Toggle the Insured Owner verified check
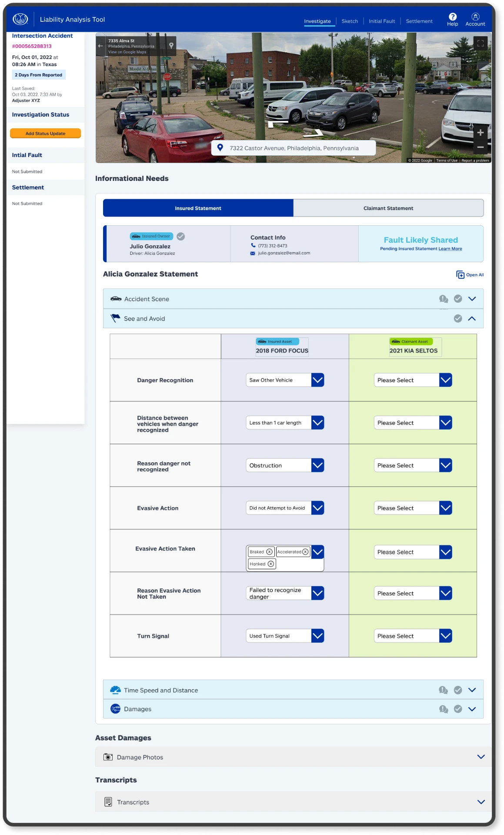Image resolution: width=504 pixels, height=835 pixels. [181, 237]
